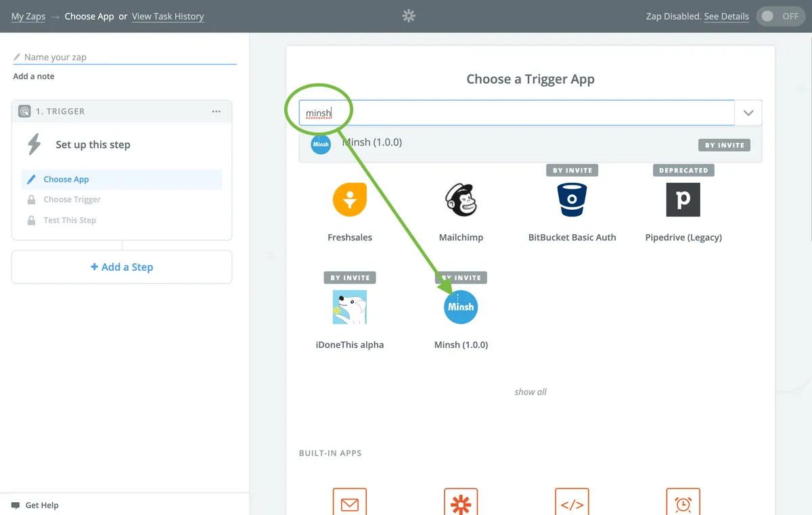Open the Email built-in app icon
This screenshot has height=515, width=812.
pyautogui.click(x=350, y=501)
